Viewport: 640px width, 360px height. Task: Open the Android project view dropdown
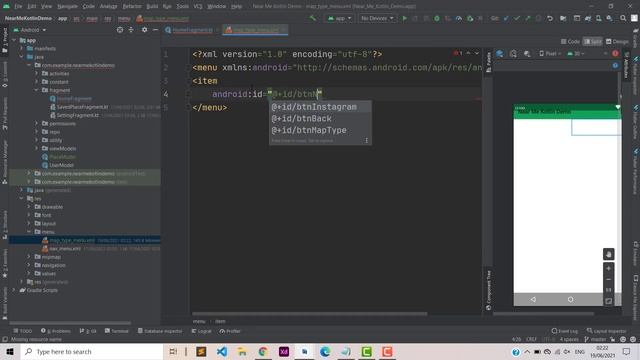click(30, 30)
